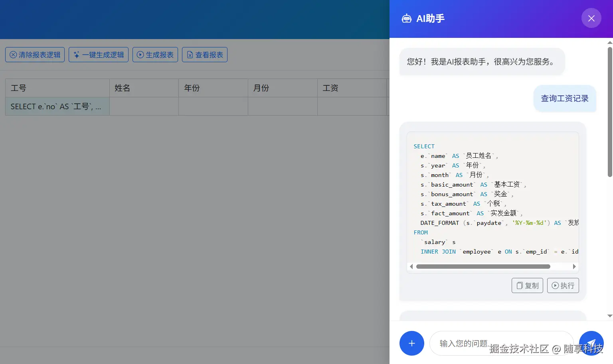Click 生成报表 button
Image resolution: width=613 pixels, height=364 pixels.
(x=155, y=55)
